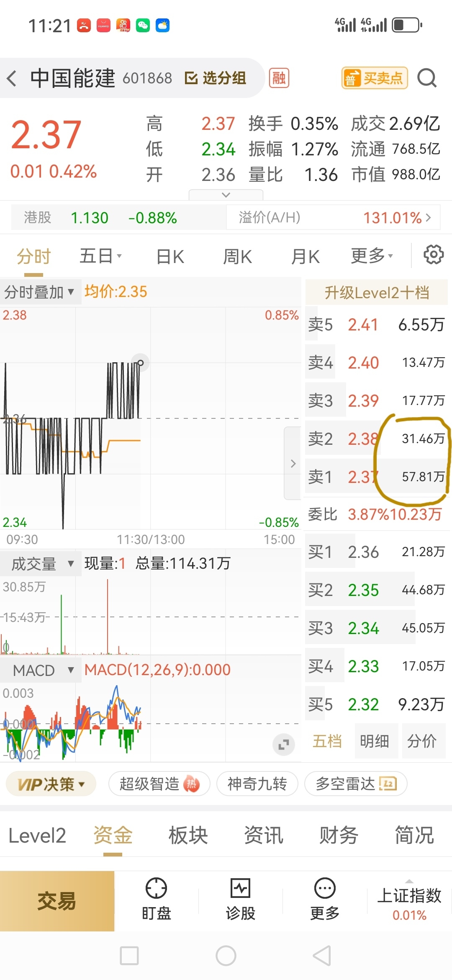The width and height of the screenshot is (452, 980).
Task: Open chart settings gear icon
Action: point(434,255)
